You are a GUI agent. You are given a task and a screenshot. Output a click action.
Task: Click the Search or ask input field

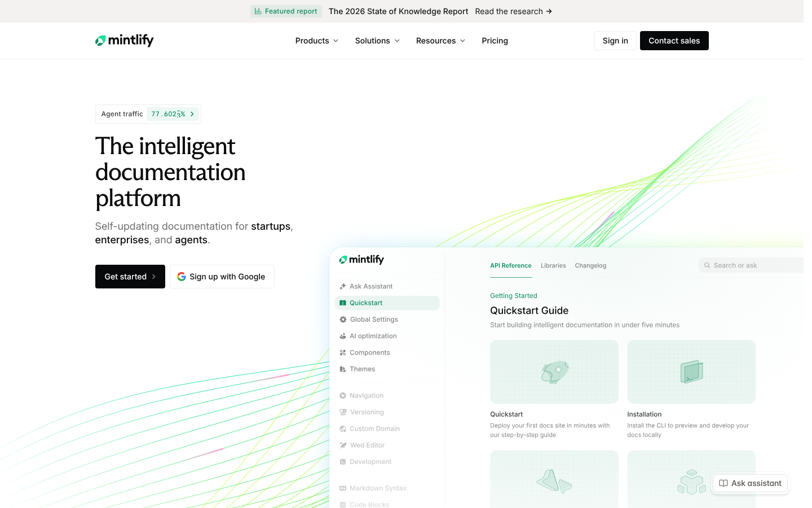pyautogui.click(x=751, y=265)
